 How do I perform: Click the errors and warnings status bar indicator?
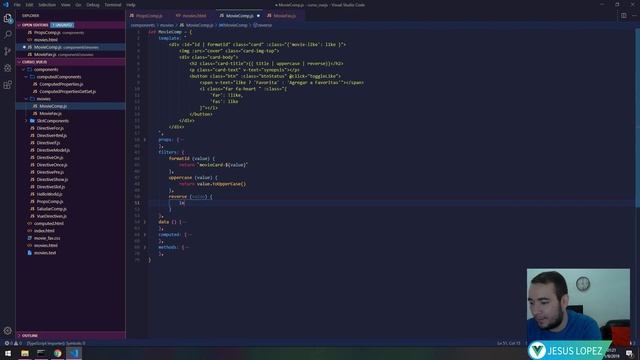coord(13,343)
